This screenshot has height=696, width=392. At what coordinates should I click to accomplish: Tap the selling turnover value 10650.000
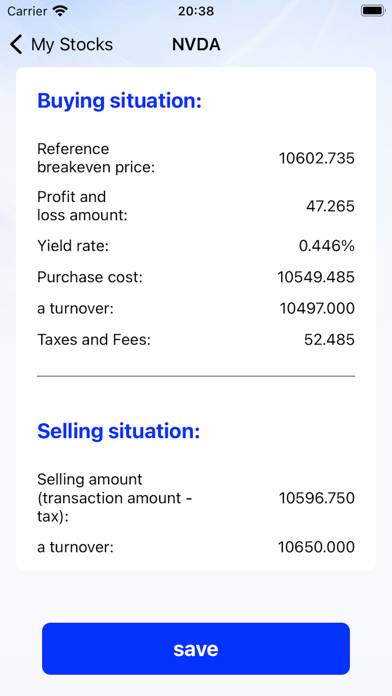tap(316, 547)
